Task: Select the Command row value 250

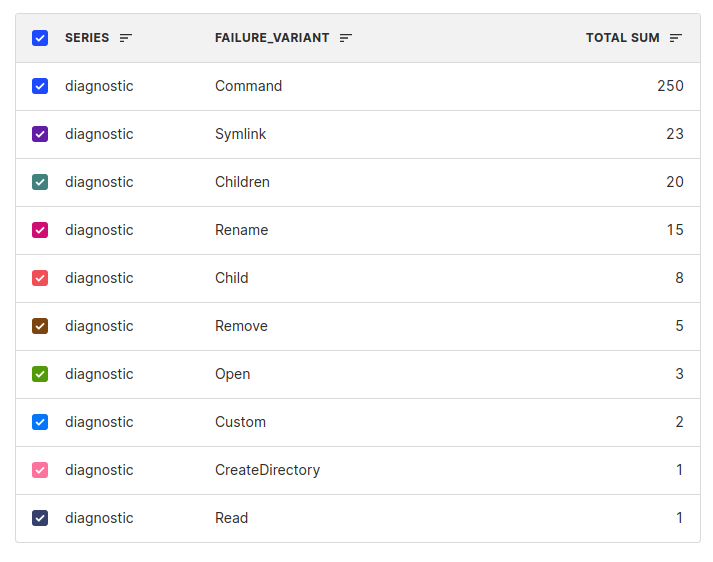Action: [670, 86]
